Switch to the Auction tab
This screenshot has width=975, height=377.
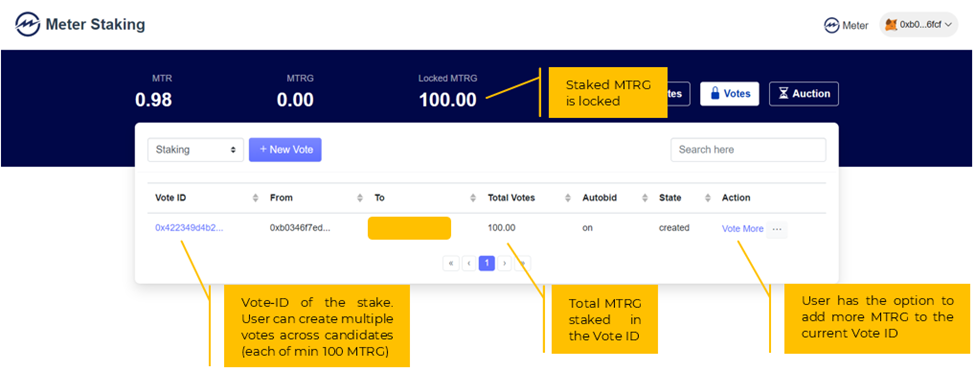coord(803,94)
